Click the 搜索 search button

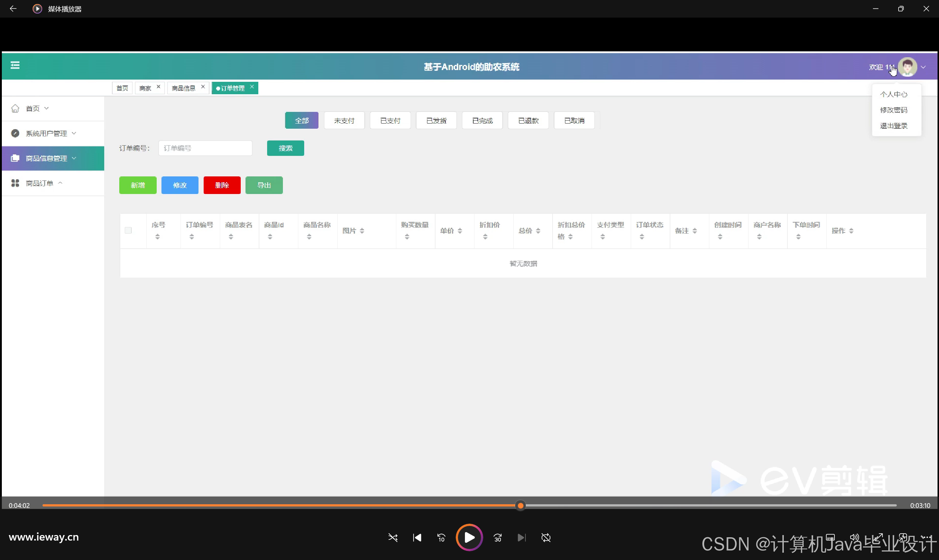(x=285, y=148)
